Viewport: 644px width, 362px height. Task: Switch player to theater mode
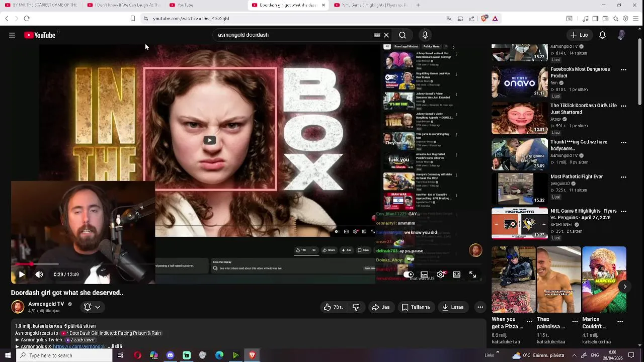[456, 275]
